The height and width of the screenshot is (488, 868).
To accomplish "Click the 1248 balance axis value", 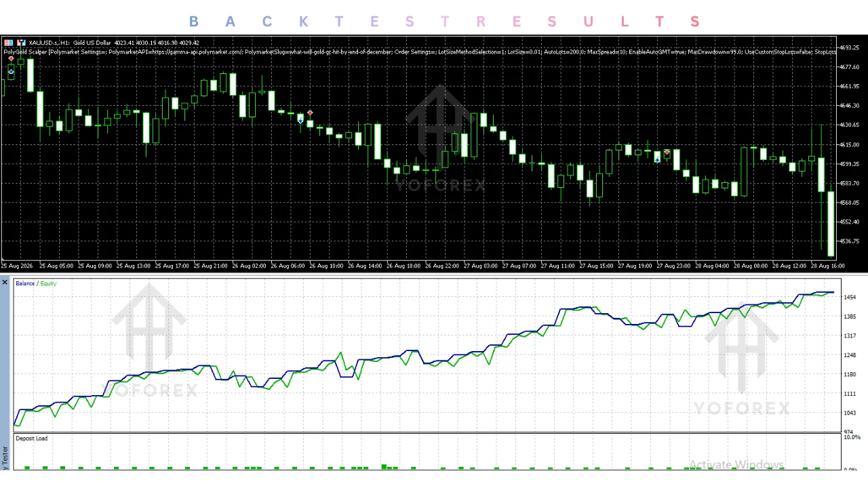I will click(x=850, y=355).
